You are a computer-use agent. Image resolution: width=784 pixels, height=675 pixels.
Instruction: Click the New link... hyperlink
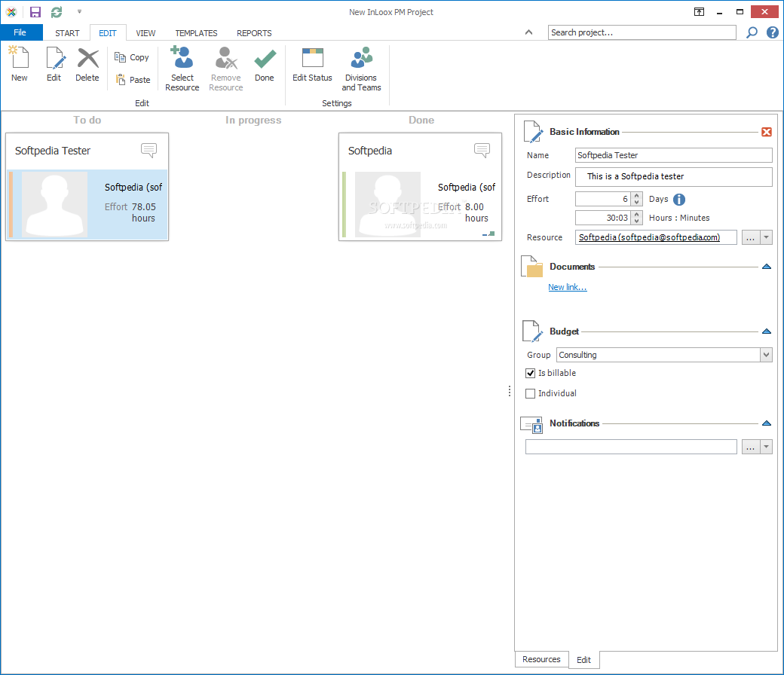(x=568, y=287)
